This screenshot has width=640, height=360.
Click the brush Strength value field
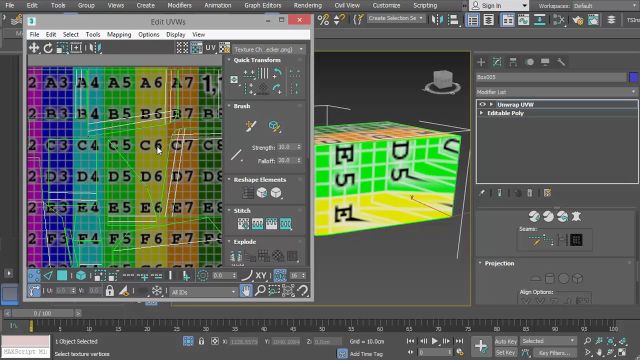coord(287,147)
